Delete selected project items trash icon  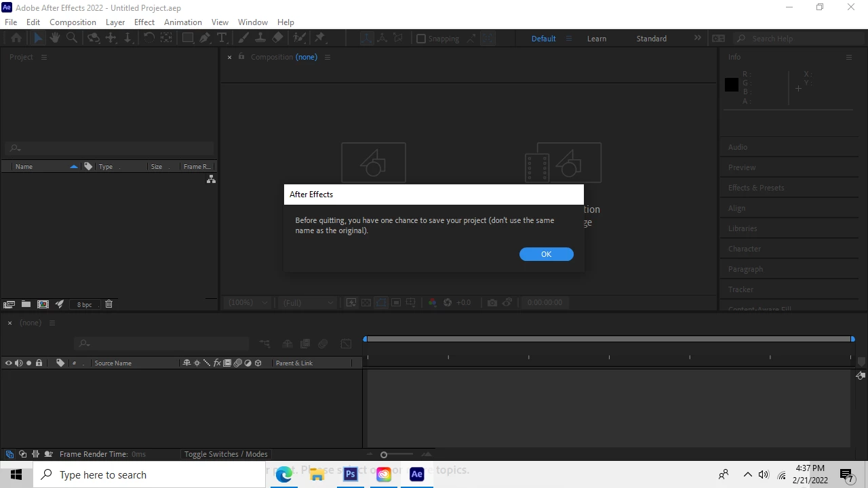coord(108,304)
